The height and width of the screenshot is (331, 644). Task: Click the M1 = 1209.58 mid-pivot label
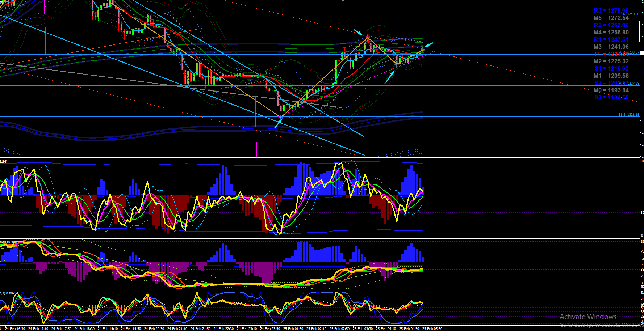(611, 76)
